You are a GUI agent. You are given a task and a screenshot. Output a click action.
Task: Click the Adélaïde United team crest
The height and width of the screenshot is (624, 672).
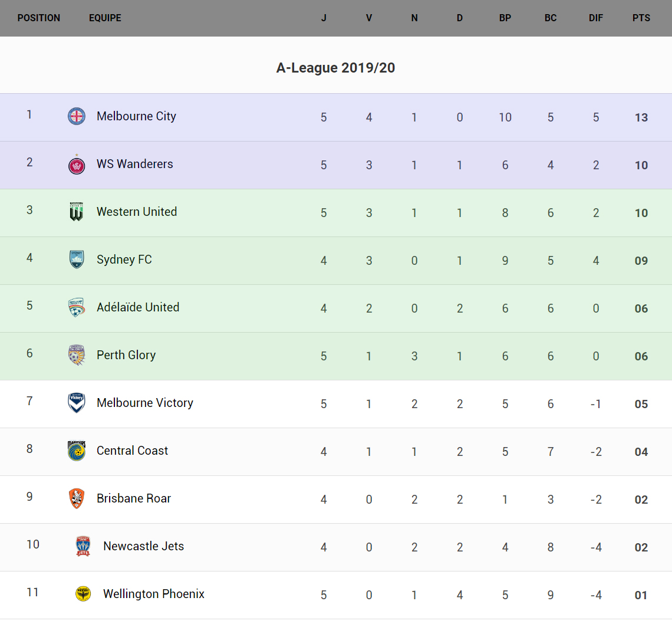pos(77,307)
